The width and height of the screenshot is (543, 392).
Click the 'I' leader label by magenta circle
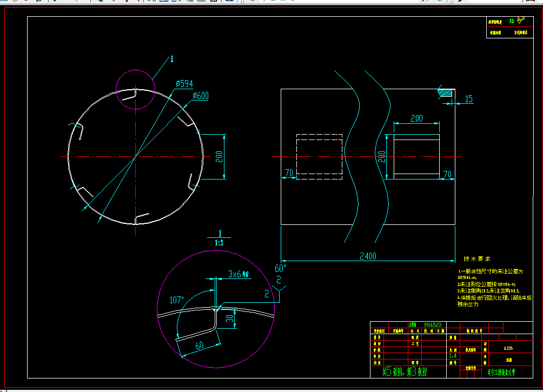coord(172,59)
